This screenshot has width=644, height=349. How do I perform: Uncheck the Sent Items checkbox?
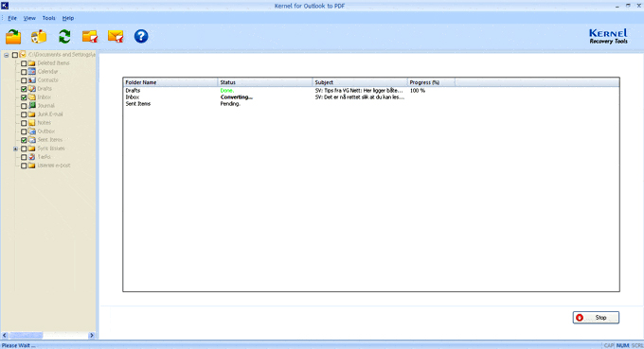[24, 140]
